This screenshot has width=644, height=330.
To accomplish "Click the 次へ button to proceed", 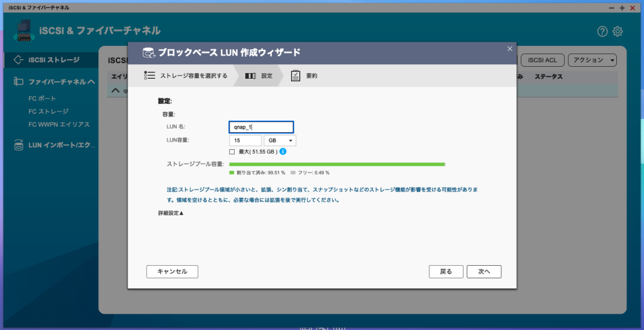I will click(484, 271).
